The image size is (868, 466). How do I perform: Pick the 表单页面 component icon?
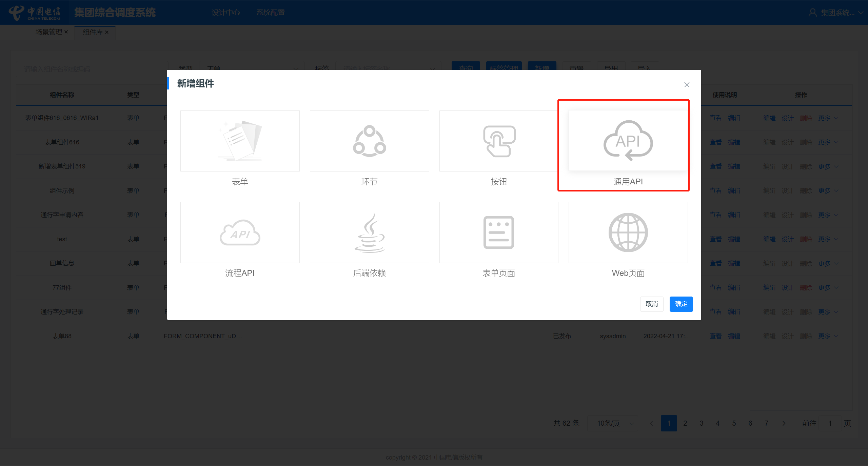pyautogui.click(x=499, y=232)
